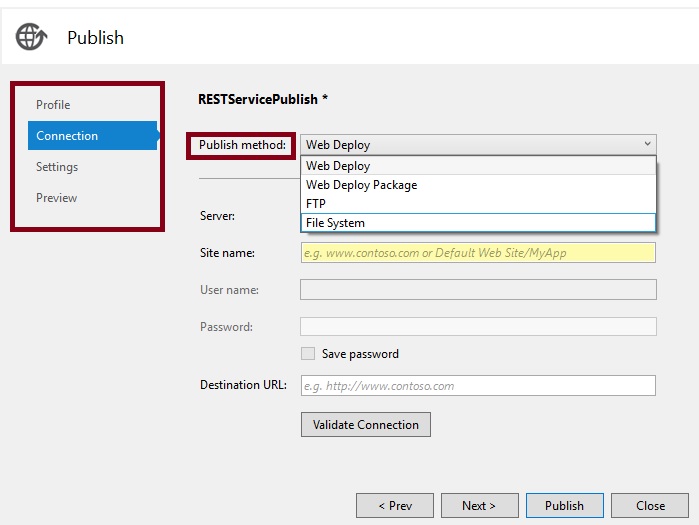The height and width of the screenshot is (525, 699).
Task: Click the Validate Connection button
Action: coord(366,425)
